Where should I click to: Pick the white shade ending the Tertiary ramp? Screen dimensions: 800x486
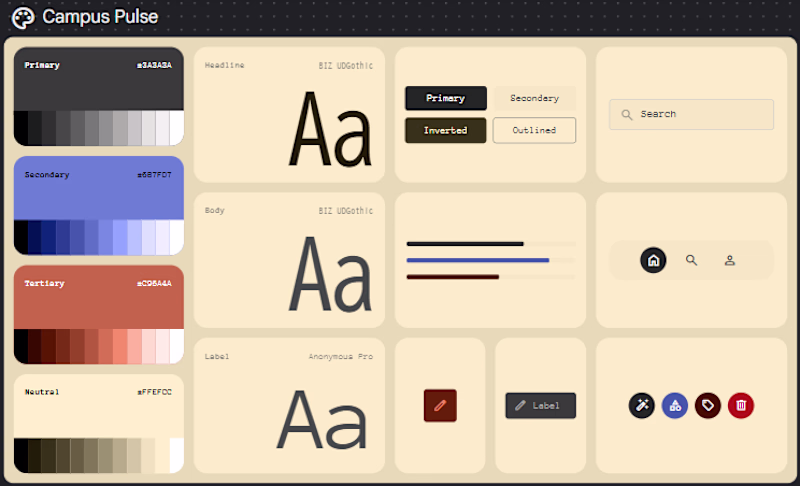pyautogui.click(x=177, y=346)
